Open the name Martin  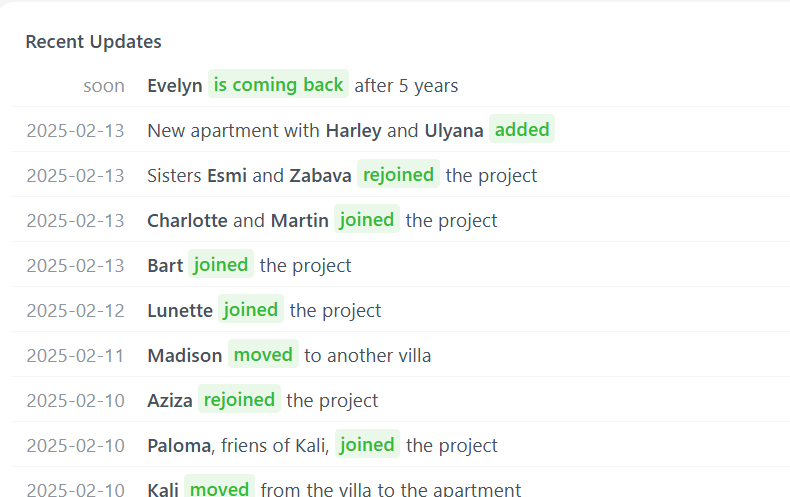click(299, 220)
